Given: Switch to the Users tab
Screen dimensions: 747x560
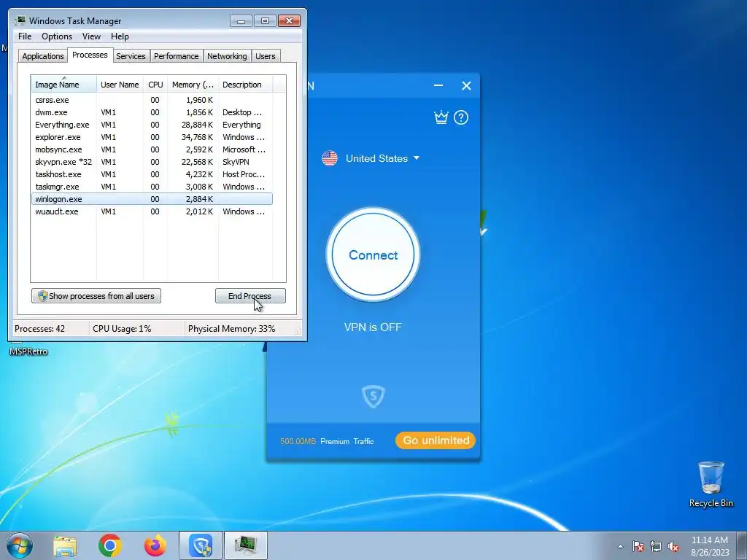Looking at the screenshot, I should point(265,56).
